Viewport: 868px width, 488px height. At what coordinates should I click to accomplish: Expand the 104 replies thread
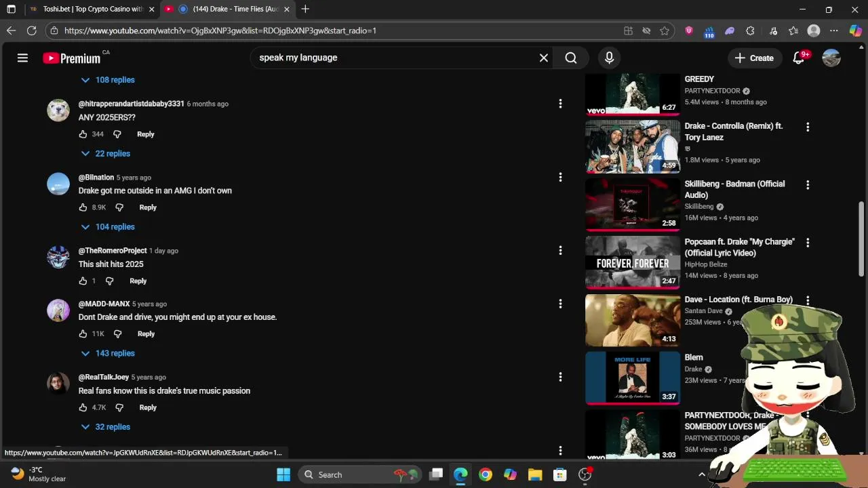pyautogui.click(x=107, y=227)
